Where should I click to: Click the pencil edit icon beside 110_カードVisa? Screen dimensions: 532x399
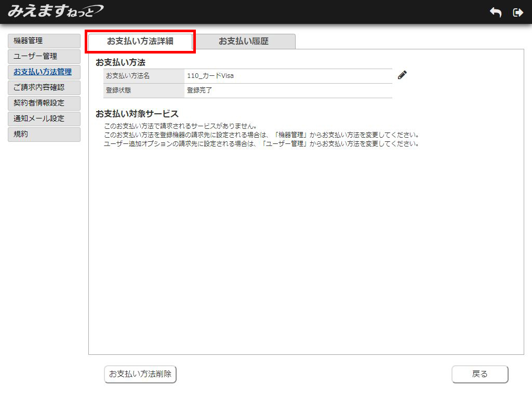tap(402, 75)
